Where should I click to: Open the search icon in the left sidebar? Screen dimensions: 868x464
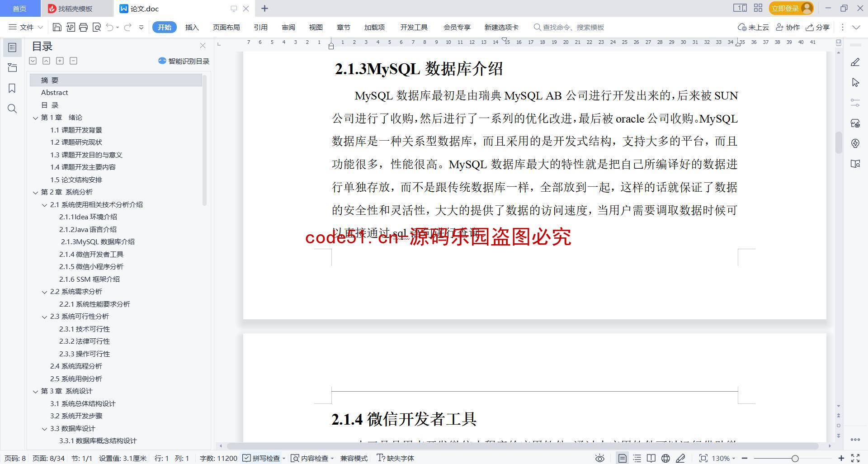[x=12, y=109]
